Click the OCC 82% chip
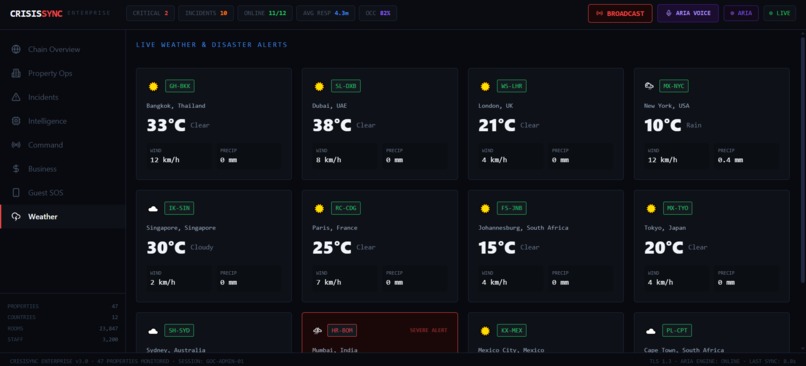Image resolution: width=806 pixels, height=366 pixels. coord(377,13)
